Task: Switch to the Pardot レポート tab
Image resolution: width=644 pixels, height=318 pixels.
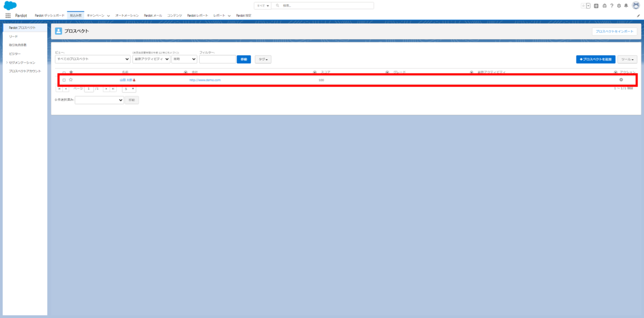Action: (x=197, y=16)
